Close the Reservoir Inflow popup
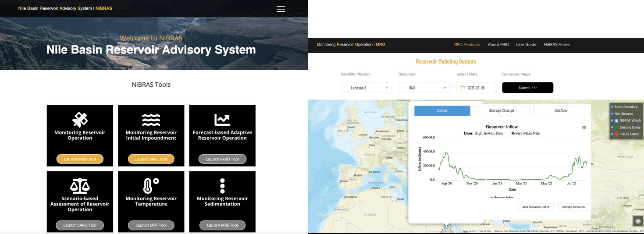The width and height of the screenshot is (644, 234). point(482,103)
